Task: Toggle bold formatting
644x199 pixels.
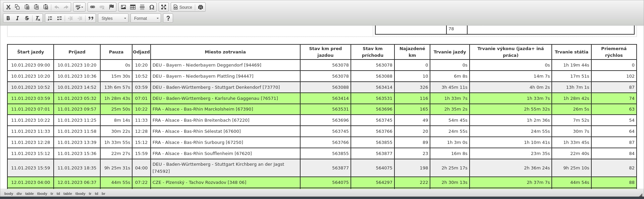Action: [x=8, y=18]
